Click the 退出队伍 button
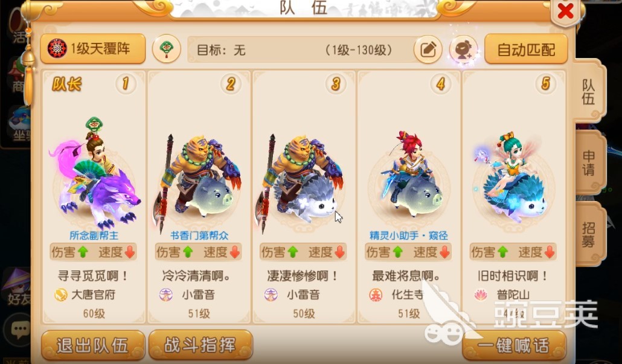 93,345
